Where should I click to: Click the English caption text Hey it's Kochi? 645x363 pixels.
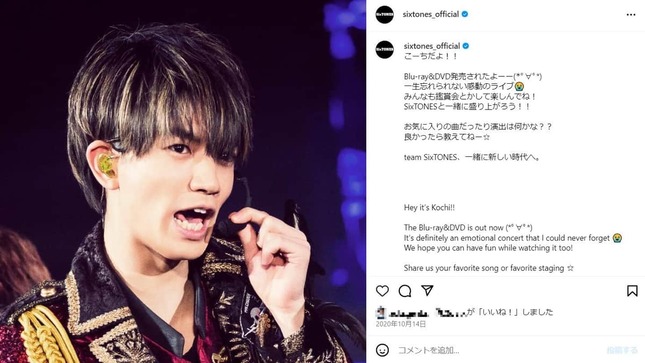pyautogui.click(x=429, y=208)
